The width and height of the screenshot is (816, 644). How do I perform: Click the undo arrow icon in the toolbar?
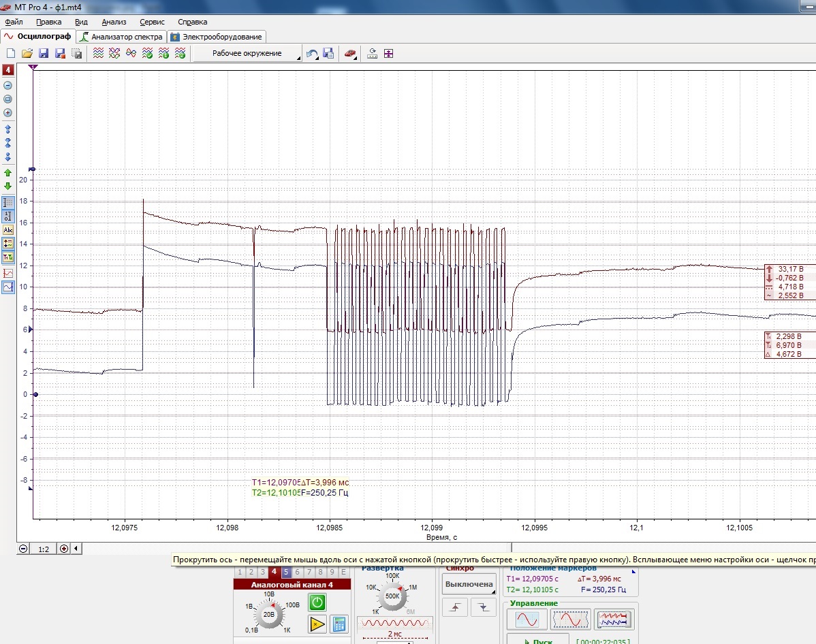(x=312, y=54)
